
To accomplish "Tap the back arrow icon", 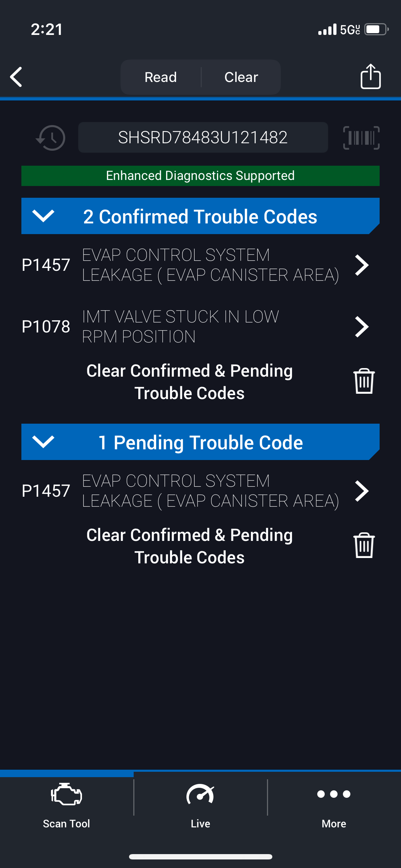I will (x=16, y=77).
